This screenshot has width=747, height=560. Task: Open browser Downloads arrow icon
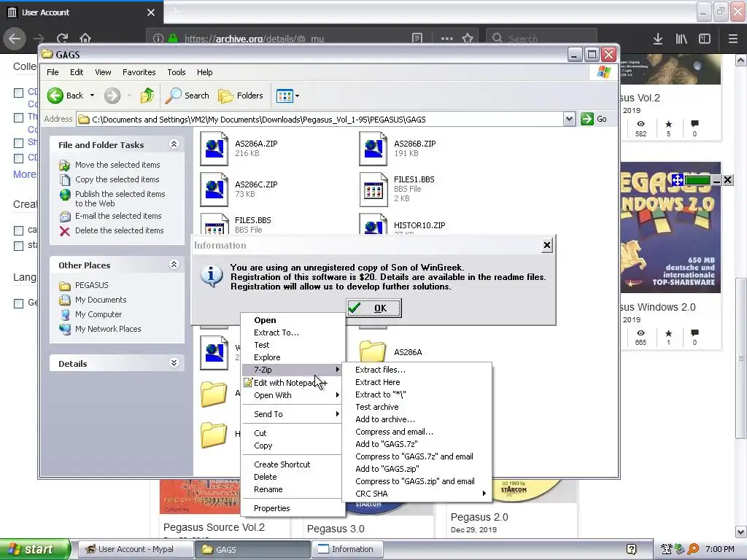(658, 39)
